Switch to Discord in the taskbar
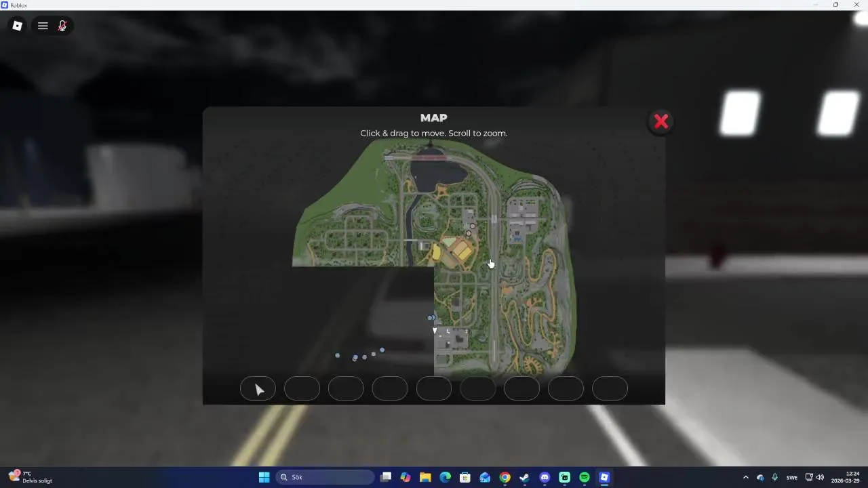 (545, 477)
